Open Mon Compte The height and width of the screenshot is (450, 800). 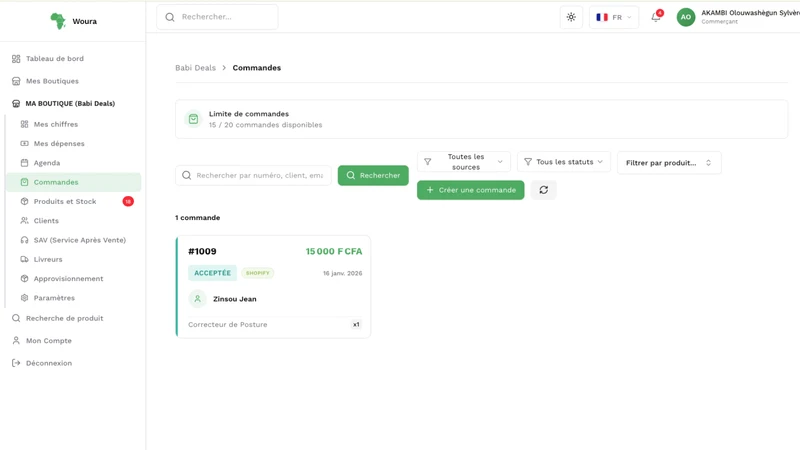(x=48, y=341)
